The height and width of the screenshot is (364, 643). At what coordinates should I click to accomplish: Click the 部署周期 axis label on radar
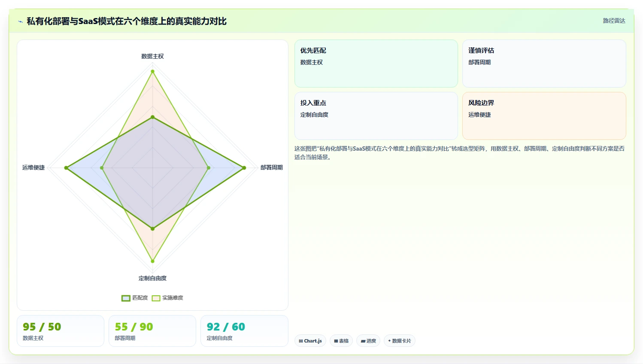tap(271, 167)
